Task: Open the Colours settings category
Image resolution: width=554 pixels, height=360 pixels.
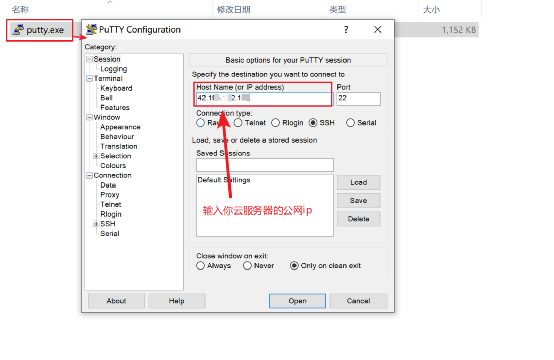Action: [x=113, y=165]
